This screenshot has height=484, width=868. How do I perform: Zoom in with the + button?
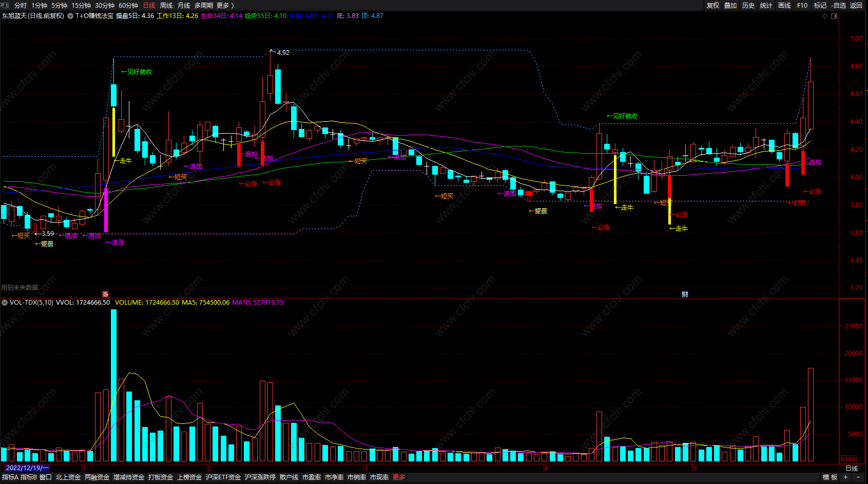pyautogui.click(x=846, y=477)
